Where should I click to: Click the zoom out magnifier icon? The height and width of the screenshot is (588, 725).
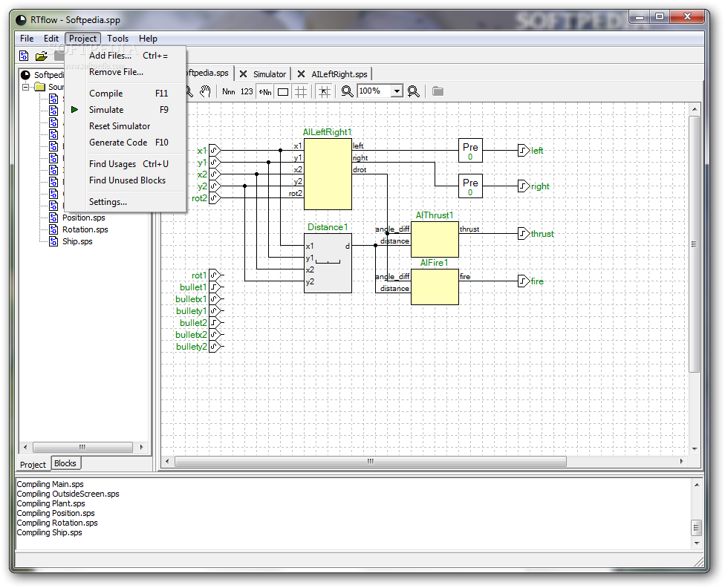[x=347, y=91]
